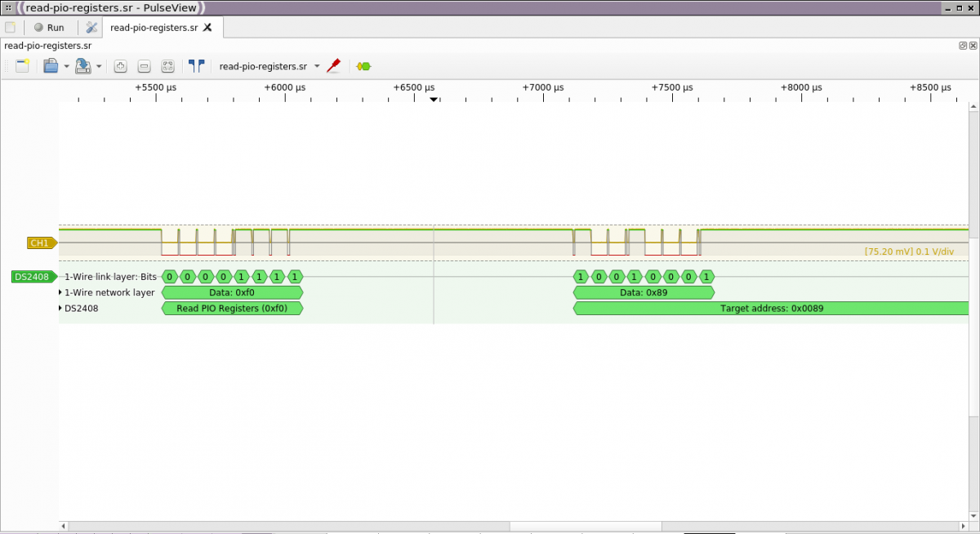This screenshot has width=980, height=534.
Task: Click the ruler marker triangle near +6500 µs
Action: click(434, 99)
